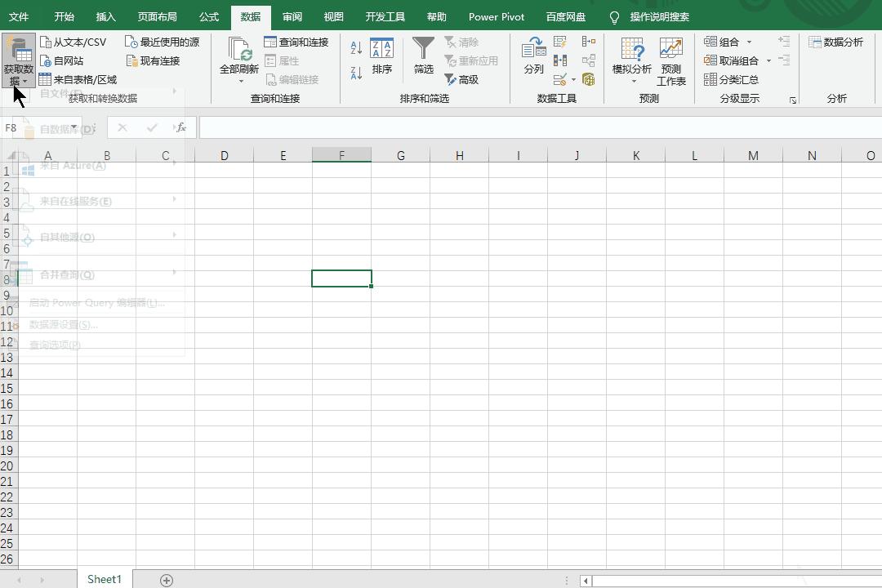Open the Ungroup (取消组合) dropdown arrow
This screenshot has height=588, width=882.
769,60
